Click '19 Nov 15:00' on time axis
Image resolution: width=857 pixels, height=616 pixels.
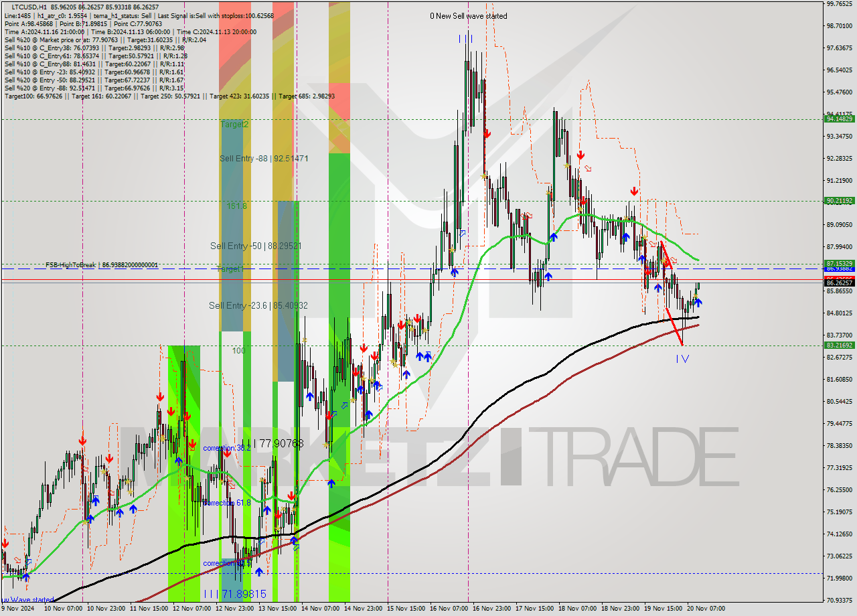click(663, 609)
